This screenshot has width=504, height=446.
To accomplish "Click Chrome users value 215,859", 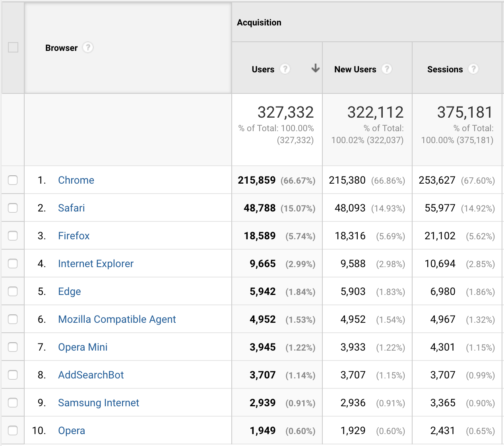I will click(257, 180).
